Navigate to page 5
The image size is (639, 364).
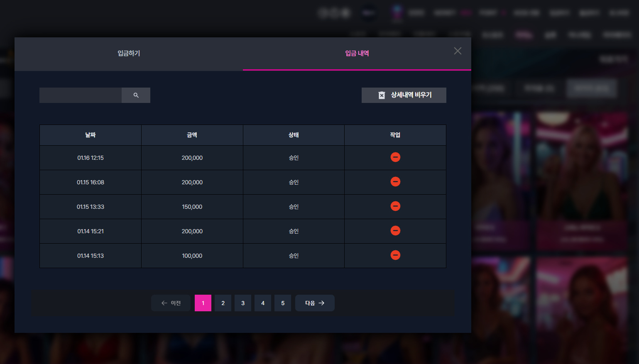[x=283, y=303]
